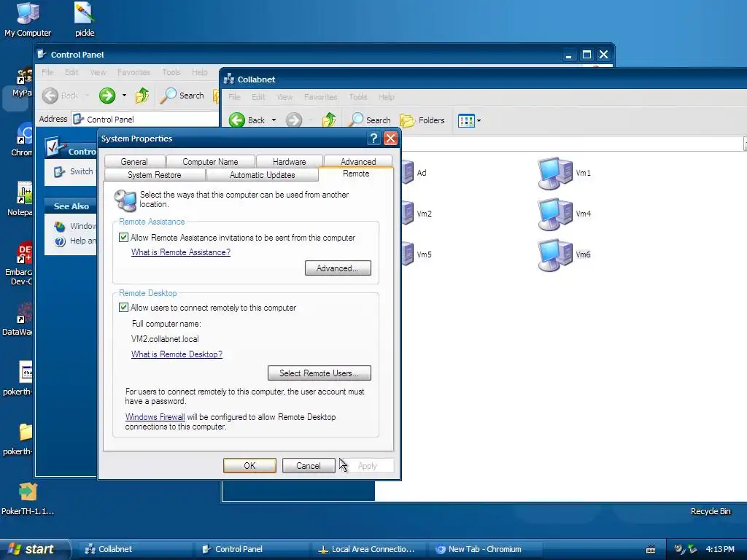Switch to Collabnet taskbar button

click(134, 549)
